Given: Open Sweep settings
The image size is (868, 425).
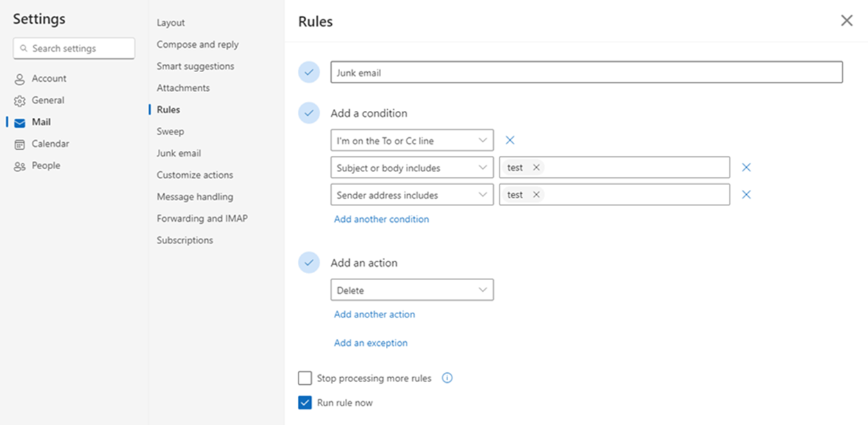Looking at the screenshot, I should click(x=170, y=132).
